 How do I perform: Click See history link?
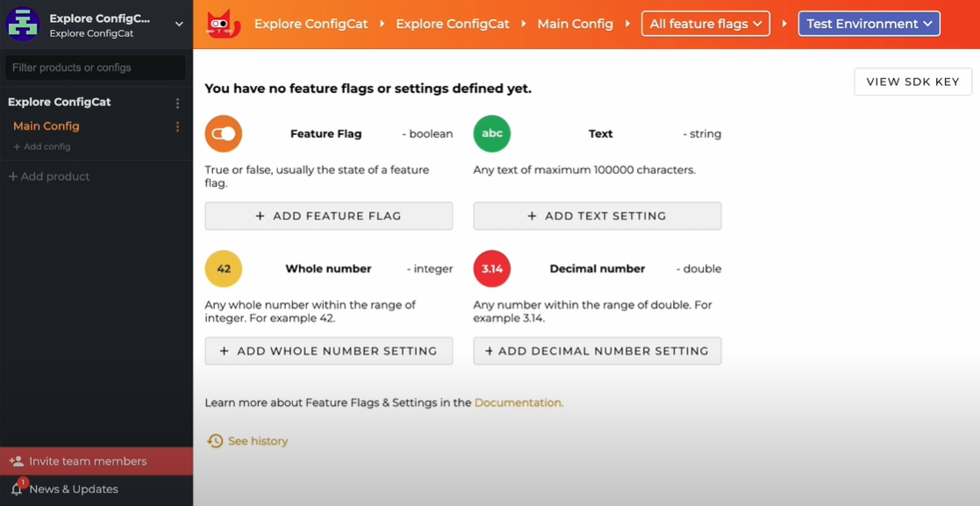click(x=257, y=441)
